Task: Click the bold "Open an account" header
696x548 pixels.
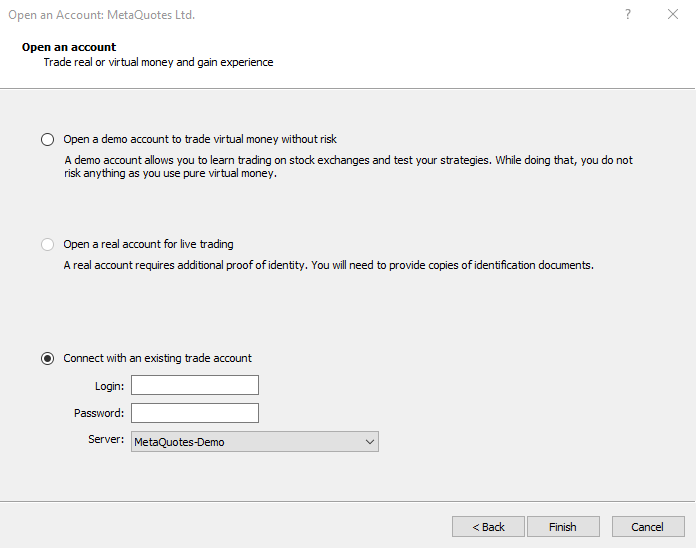Action: tap(69, 47)
